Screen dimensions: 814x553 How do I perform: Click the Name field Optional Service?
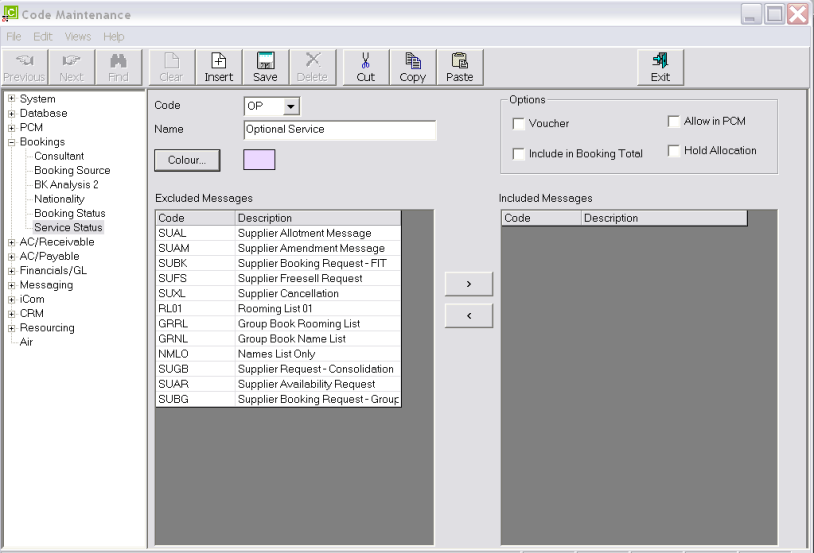340,130
